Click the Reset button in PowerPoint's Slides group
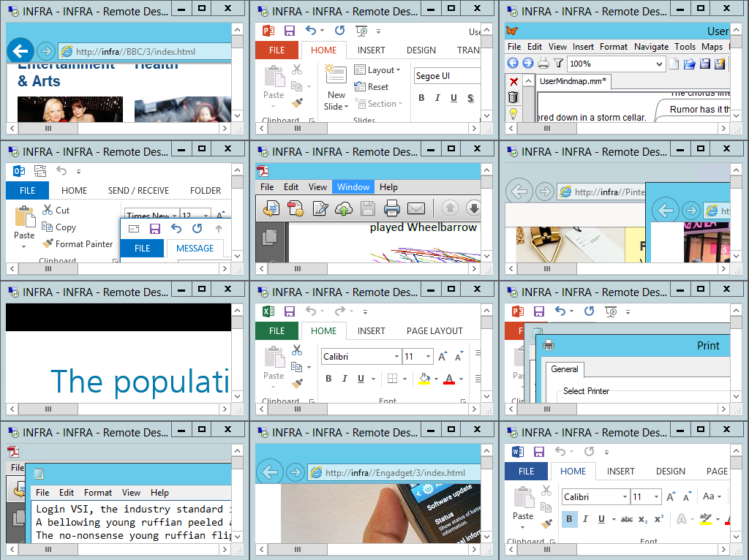The image size is (749, 560). (372, 86)
